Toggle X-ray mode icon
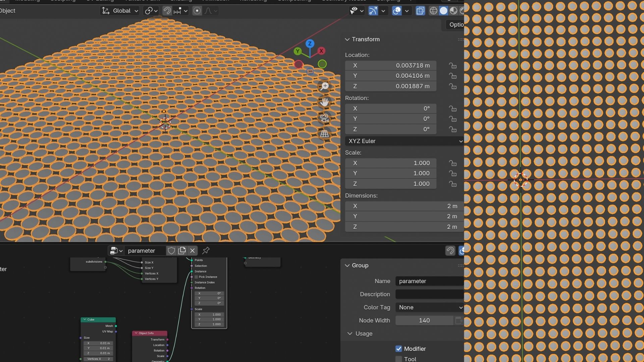This screenshot has height=362, width=644. pyautogui.click(x=420, y=11)
